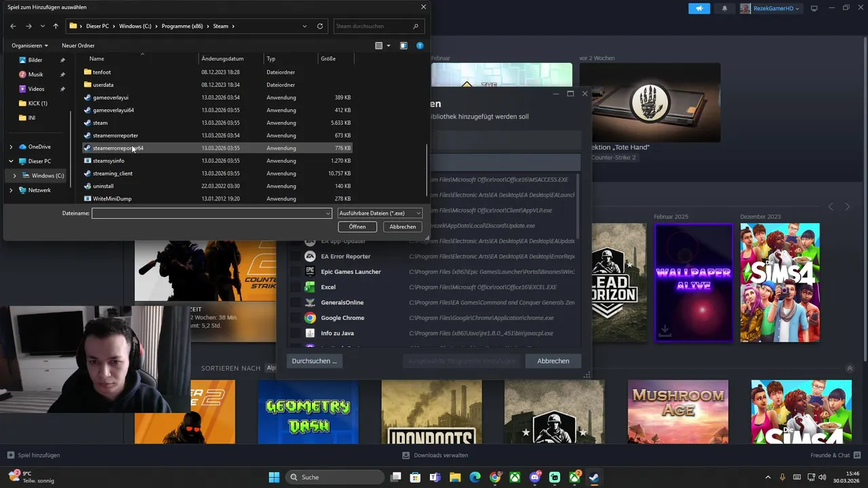The height and width of the screenshot is (488, 868).
Task: Open the Steam announcements megaphone
Action: (x=699, y=9)
